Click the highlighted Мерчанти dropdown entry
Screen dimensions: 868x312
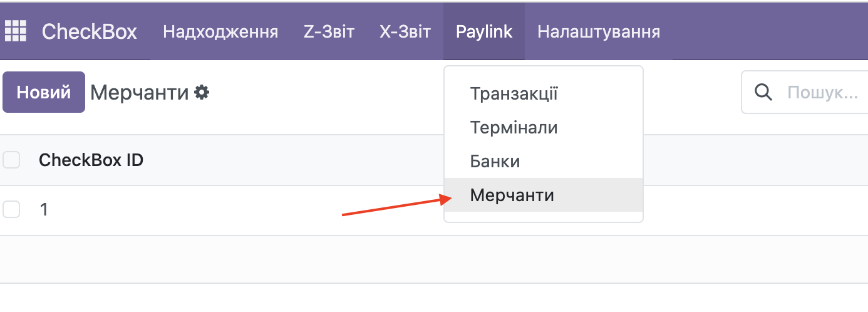pos(512,195)
